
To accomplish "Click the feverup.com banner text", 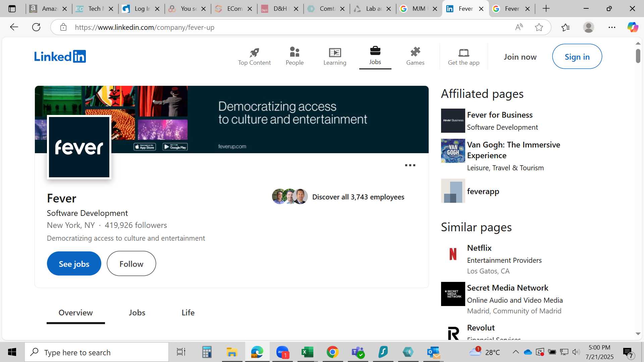I will [x=232, y=146].
